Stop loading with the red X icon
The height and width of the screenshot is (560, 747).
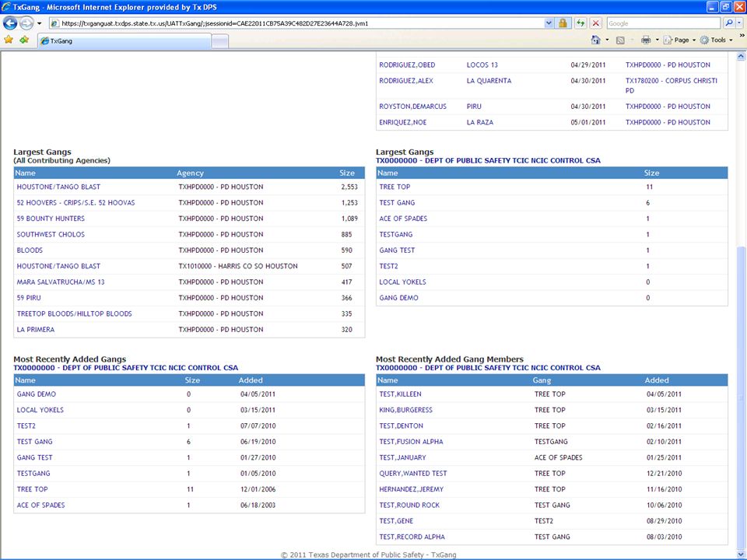[595, 23]
